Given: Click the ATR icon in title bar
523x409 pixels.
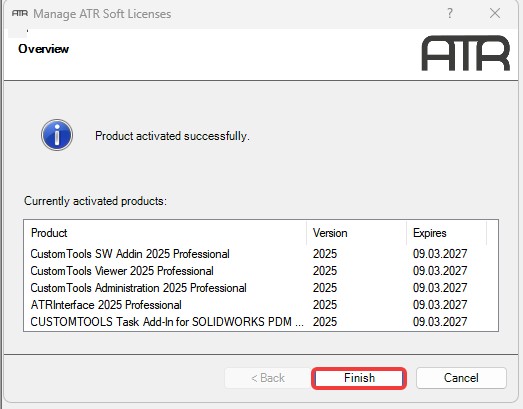Looking at the screenshot, I should click(x=20, y=13).
